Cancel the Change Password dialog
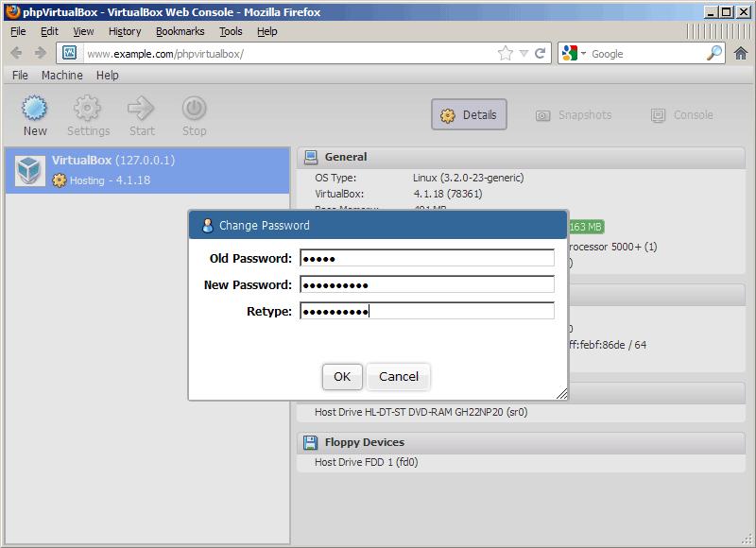Image resolution: width=756 pixels, height=548 pixels. (x=398, y=376)
